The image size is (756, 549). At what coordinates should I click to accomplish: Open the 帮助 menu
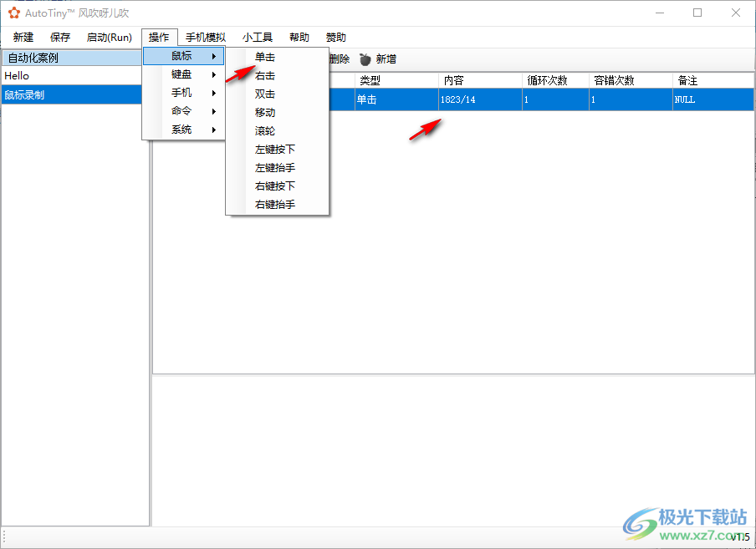coord(299,37)
